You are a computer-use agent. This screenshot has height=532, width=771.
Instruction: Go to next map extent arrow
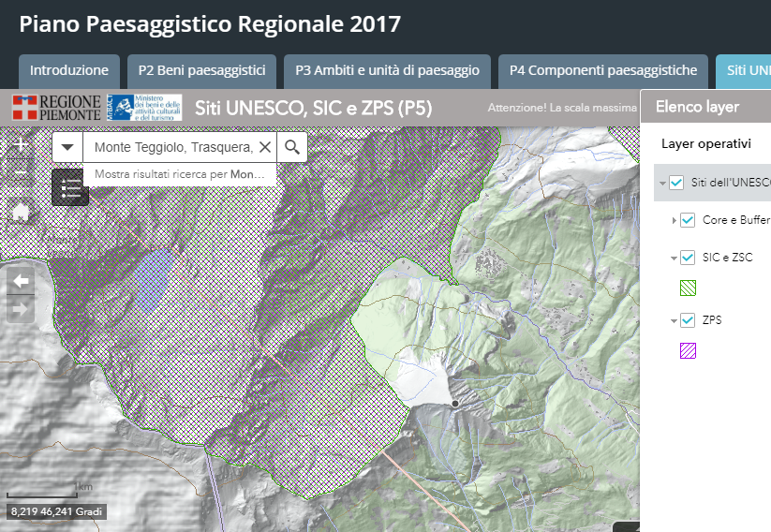coord(21,309)
